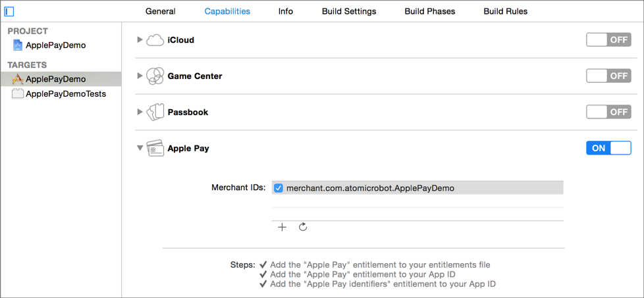The height and width of the screenshot is (298, 644).
Task: Click the Apple Pay card icon
Action: point(155,148)
